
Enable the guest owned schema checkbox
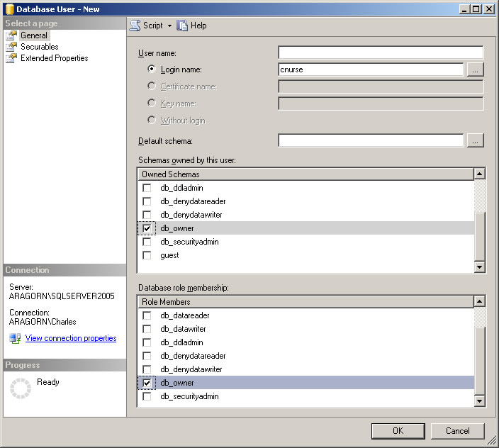[147, 255]
